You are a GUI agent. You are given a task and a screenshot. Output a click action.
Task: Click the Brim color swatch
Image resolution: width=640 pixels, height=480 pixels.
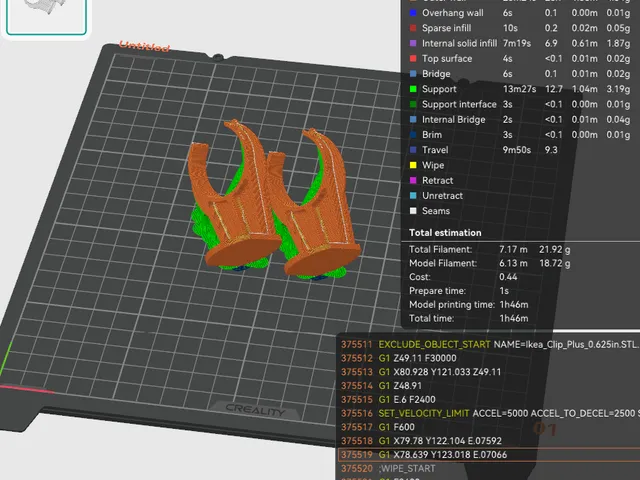tap(413, 135)
